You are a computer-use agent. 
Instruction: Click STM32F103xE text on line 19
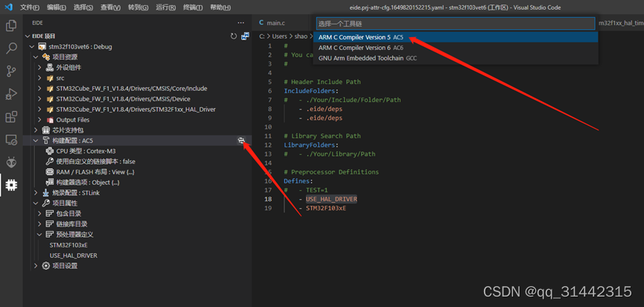[326, 209]
